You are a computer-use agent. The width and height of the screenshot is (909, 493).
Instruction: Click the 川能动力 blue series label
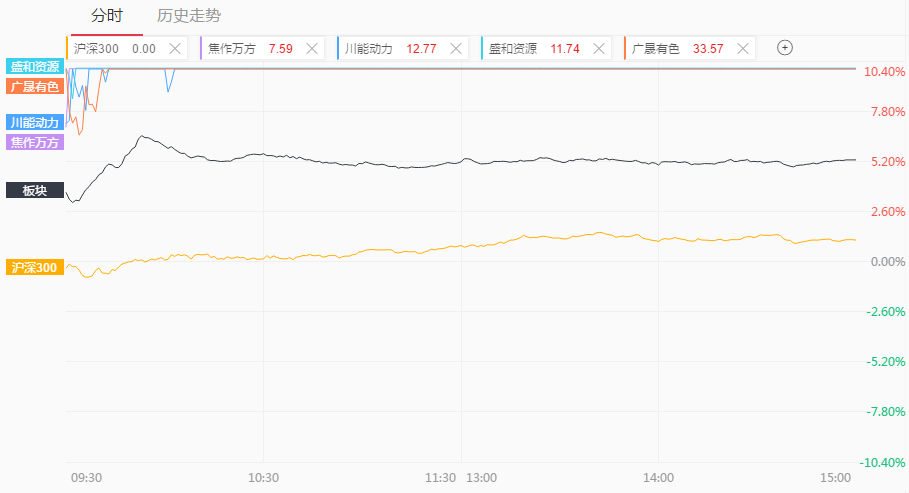click(x=35, y=122)
